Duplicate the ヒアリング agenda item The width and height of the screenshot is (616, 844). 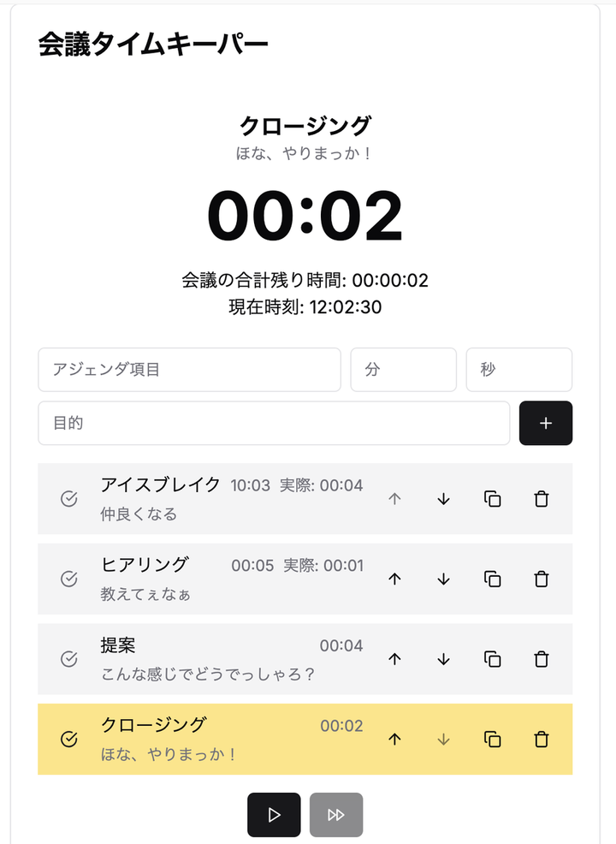(x=492, y=580)
